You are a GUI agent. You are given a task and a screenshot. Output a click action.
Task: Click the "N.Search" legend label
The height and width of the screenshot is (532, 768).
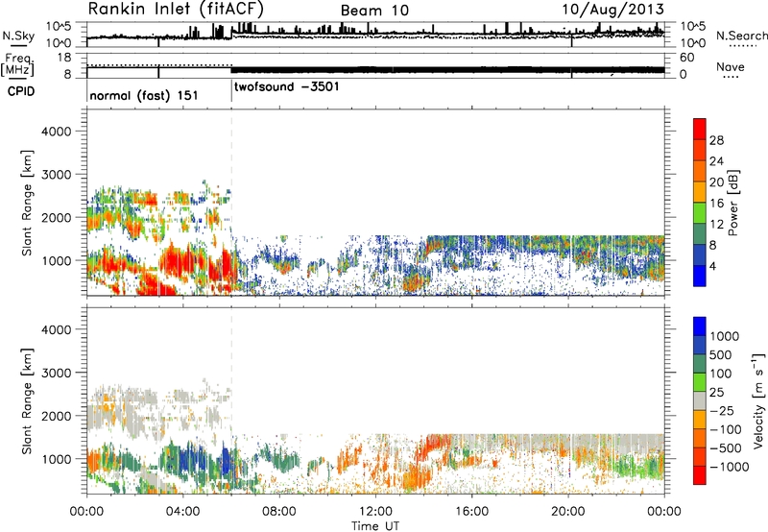pyautogui.click(x=741, y=36)
